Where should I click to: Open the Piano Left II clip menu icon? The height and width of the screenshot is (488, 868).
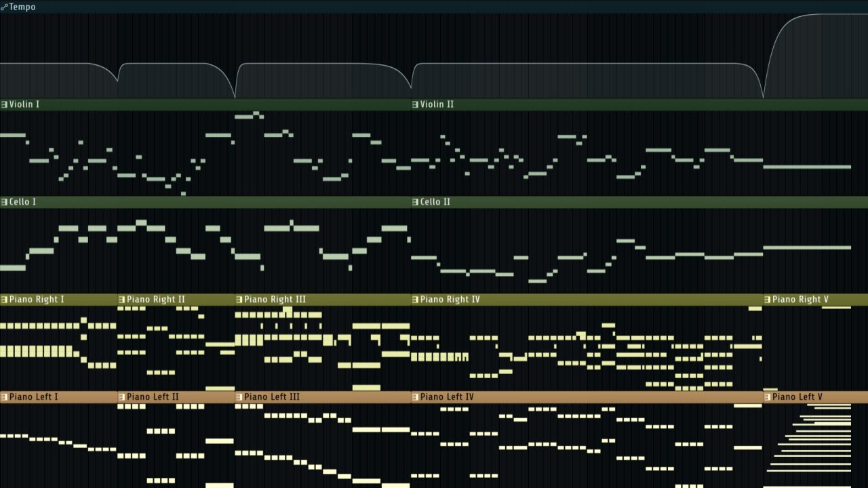pyautogui.click(x=121, y=397)
